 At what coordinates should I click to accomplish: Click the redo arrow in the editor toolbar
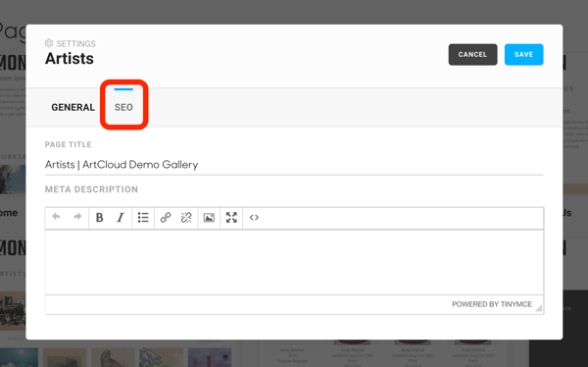[77, 217]
